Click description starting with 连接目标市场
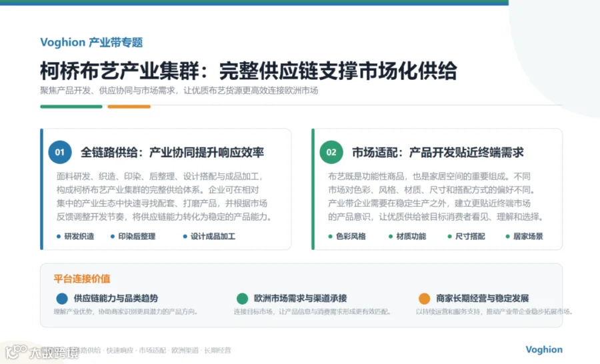This screenshot has height=364, width=600. click(x=313, y=311)
